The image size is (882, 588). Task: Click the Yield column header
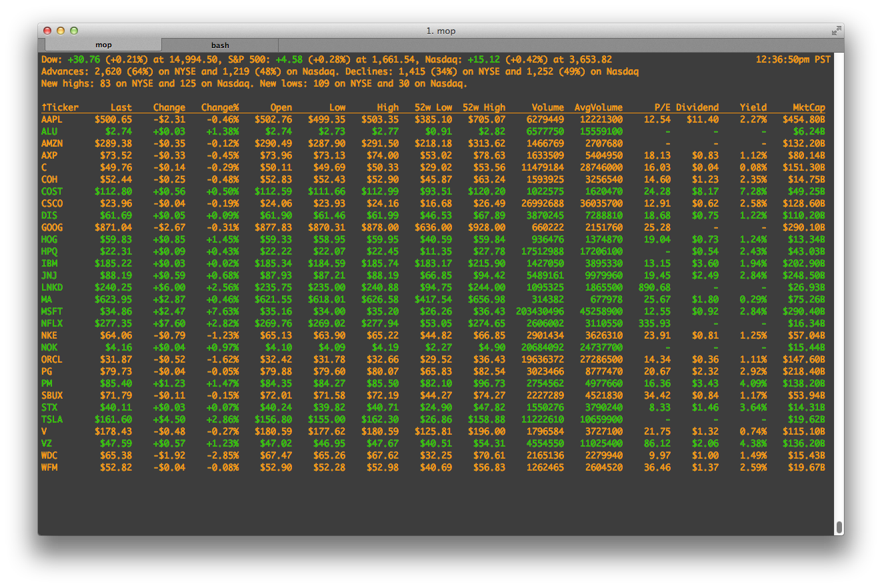[753, 107]
